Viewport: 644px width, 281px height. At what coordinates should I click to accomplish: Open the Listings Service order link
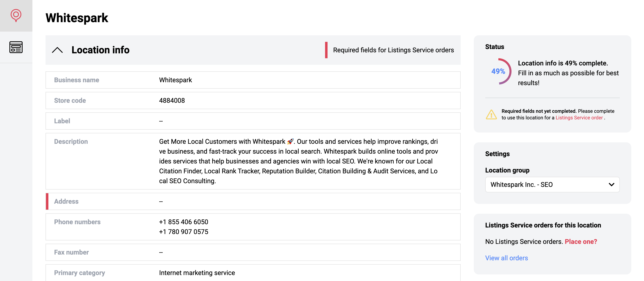coord(579,118)
